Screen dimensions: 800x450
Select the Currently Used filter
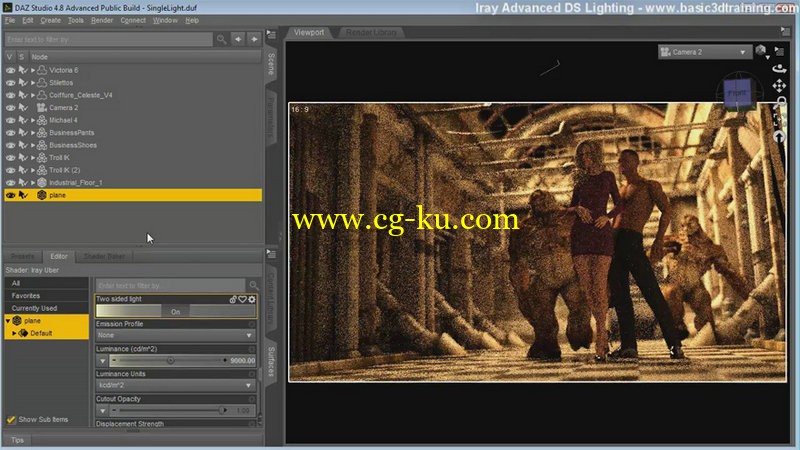point(47,308)
